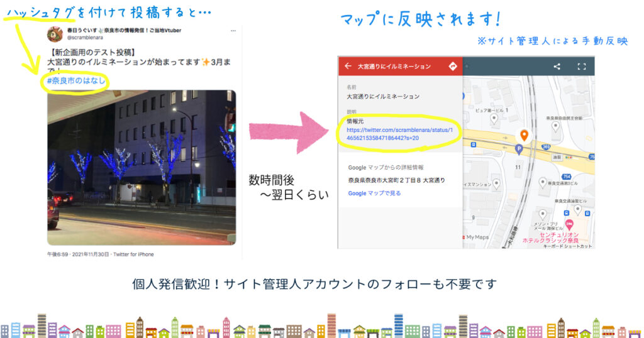This screenshot has height=338, width=644.
Task: Click the pink hotel marker for センチュリオンホテル
Action: [x=569, y=224]
